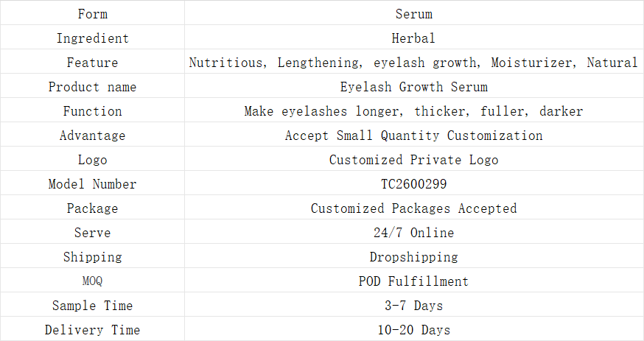This screenshot has height=341, width=644.
Task: Click the 'MOQ' label cell
Action: (92, 281)
